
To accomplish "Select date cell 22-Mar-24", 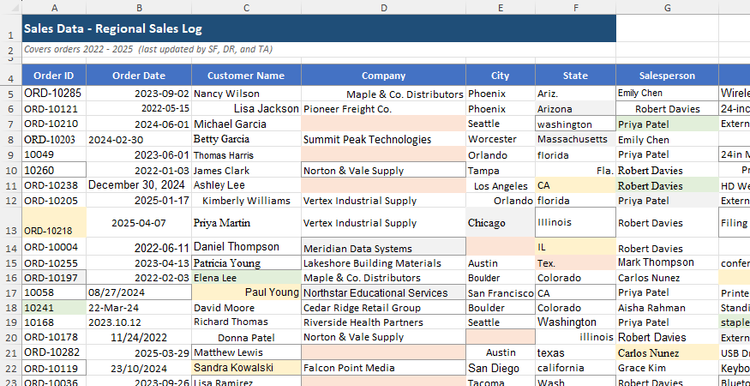I will click(139, 308).
